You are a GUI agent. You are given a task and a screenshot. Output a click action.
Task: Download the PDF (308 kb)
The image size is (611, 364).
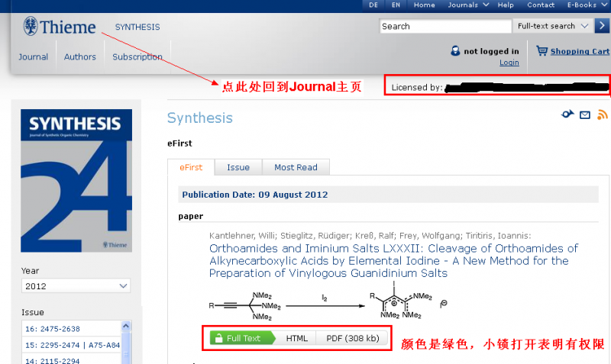pos(353,338)
